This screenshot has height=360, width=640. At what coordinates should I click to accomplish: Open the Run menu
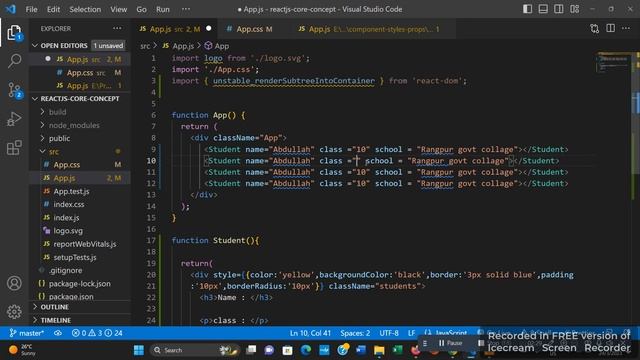(162, 9)
